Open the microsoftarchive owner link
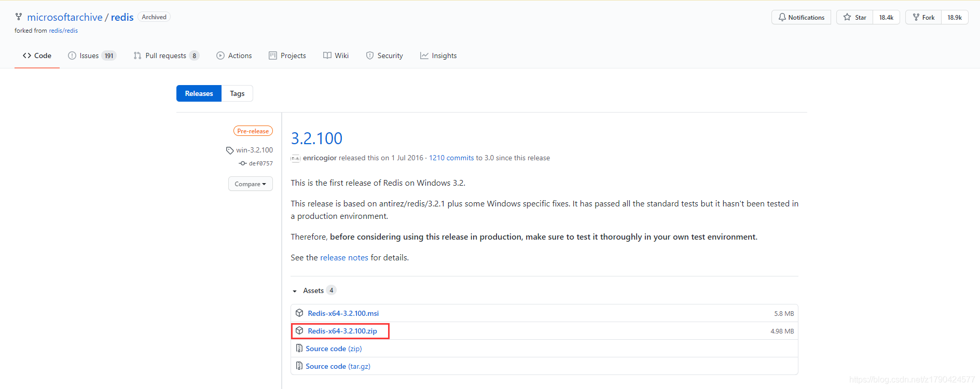This screenshot has height=389, width=980. coord(65,17)
